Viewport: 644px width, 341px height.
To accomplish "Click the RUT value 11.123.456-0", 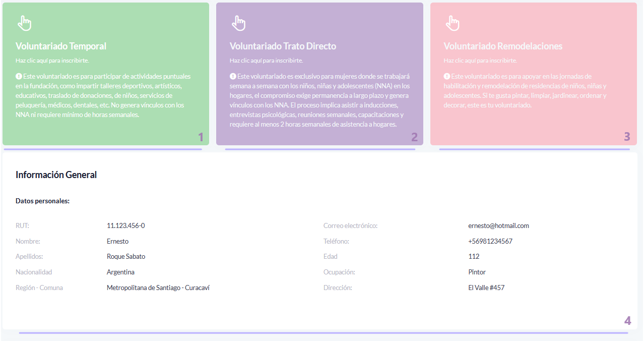I will point(125,226).
